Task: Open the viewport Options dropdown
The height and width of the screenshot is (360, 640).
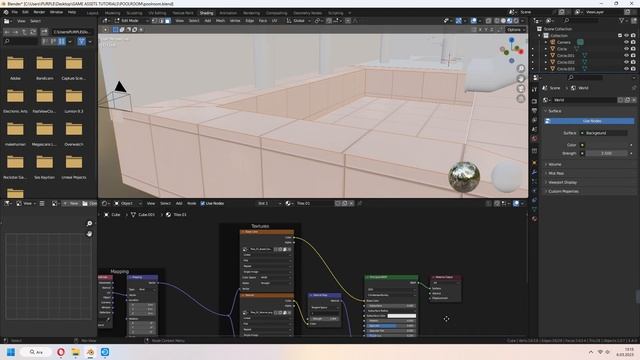Action: pyautogui.click(x=516, y=29)
